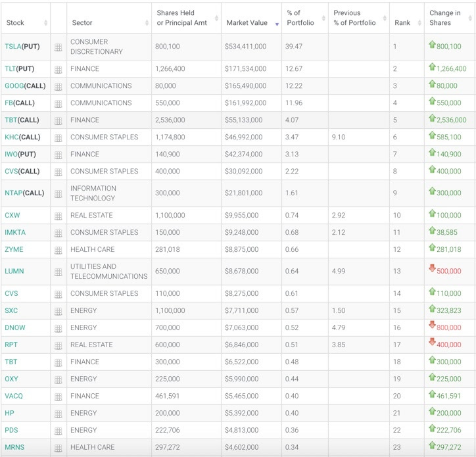Open the NTAP ticker link

point(13,193)
